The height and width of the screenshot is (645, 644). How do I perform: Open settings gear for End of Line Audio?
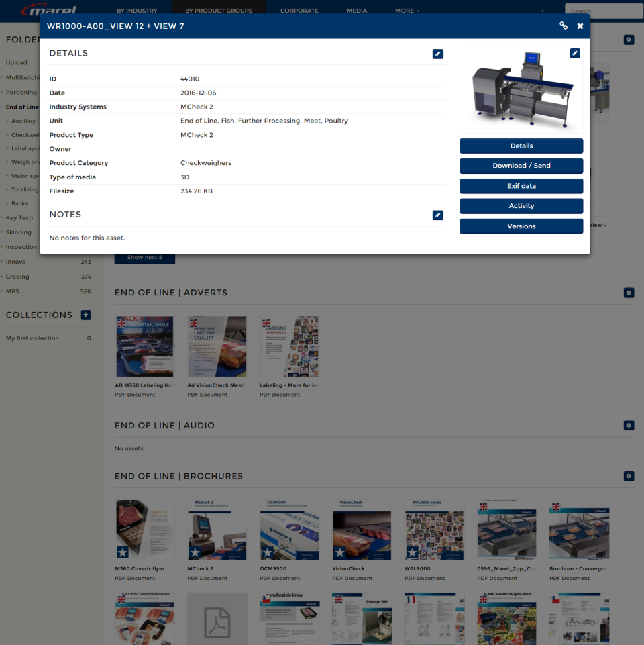pos(629,426)
